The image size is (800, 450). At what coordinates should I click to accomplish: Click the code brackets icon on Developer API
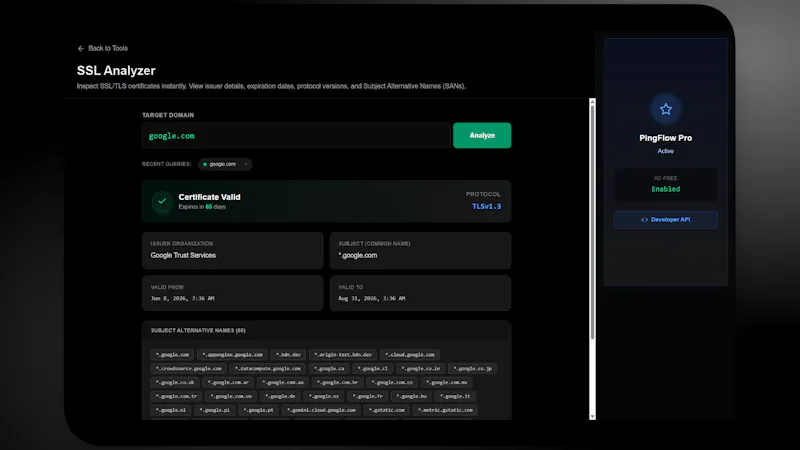[x=644, y=220]
